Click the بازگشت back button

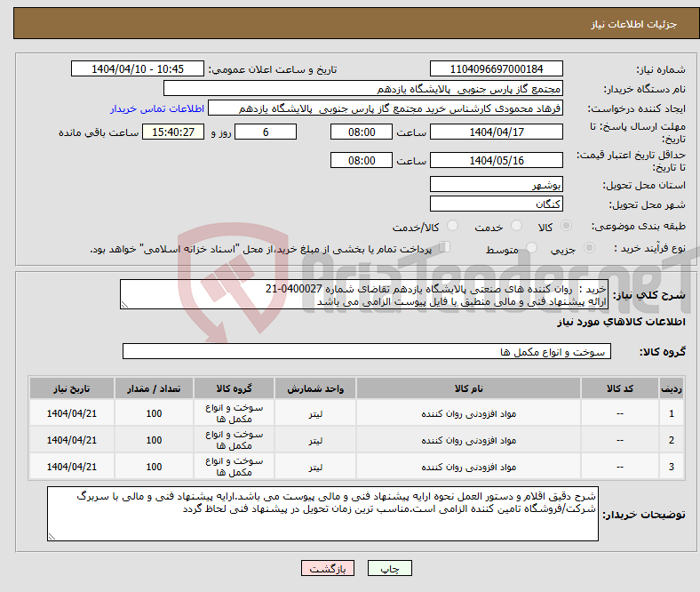coord(328,568)
